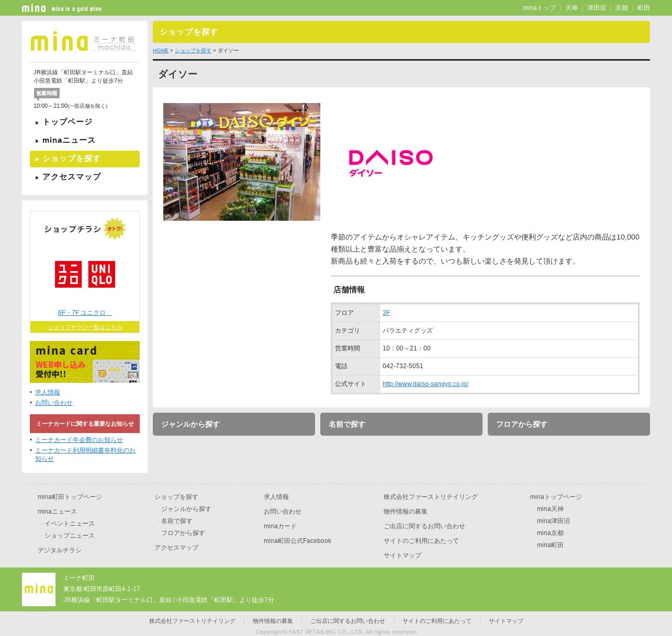The width and height of the screenshot is (672, 636).
Task: Open the 3F floor link
Action: click(x=386, y=313)
